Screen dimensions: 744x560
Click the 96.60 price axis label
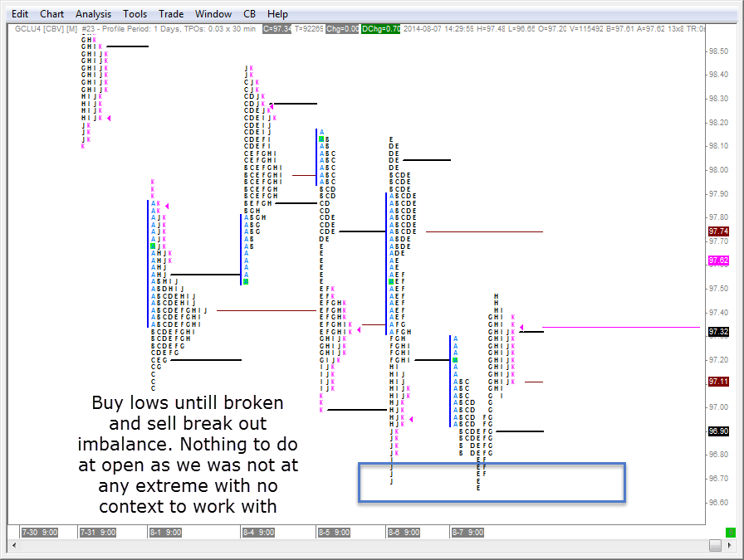click(718, 502)
